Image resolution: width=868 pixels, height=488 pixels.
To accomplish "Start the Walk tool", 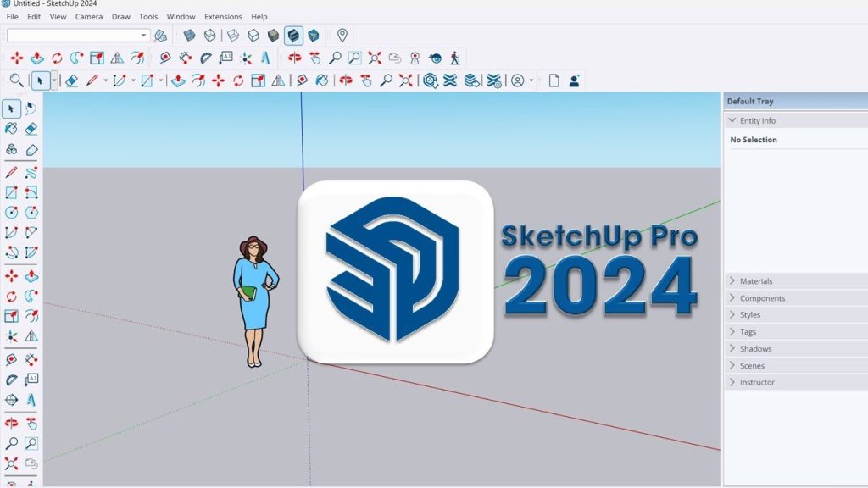I will click(455, 58).
